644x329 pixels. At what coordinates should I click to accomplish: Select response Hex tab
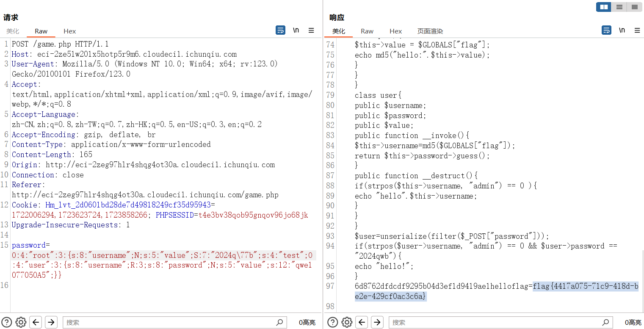click(396, 31)
